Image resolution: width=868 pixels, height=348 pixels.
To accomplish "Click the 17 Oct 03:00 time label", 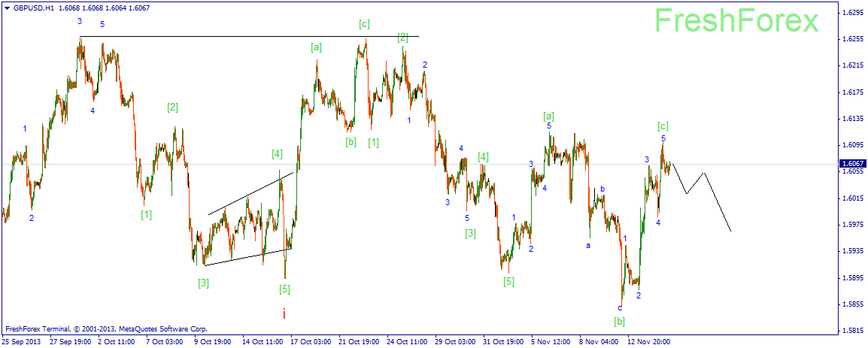I will [x=312, y=342].
